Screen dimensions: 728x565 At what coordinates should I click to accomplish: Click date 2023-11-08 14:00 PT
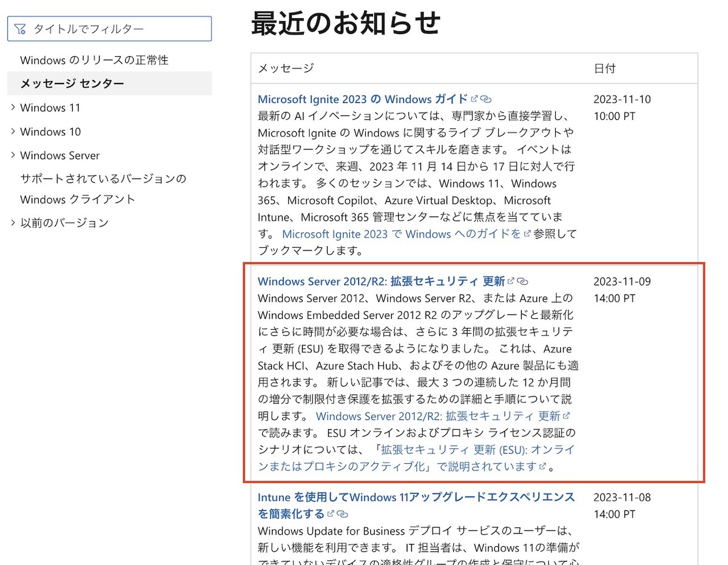(x=622, y=506)
